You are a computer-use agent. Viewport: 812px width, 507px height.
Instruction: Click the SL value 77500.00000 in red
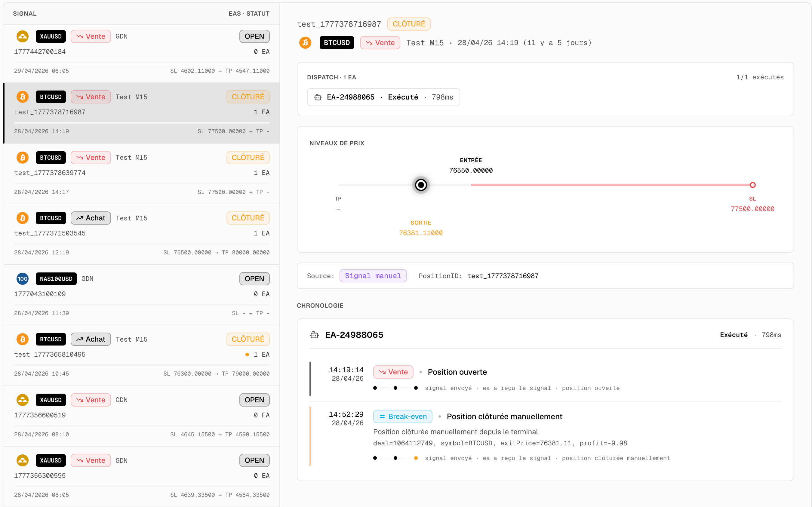click(x=753, y=209)
